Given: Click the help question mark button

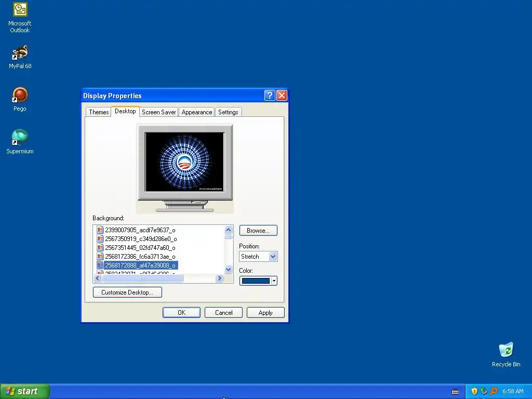Looking at the screenshot, I should [270, 96].
